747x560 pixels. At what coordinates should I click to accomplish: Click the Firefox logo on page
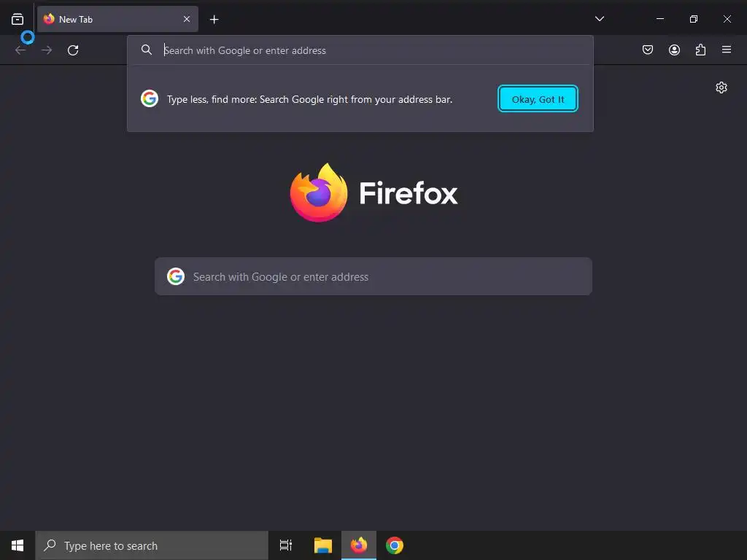click(x=374, y=192)
